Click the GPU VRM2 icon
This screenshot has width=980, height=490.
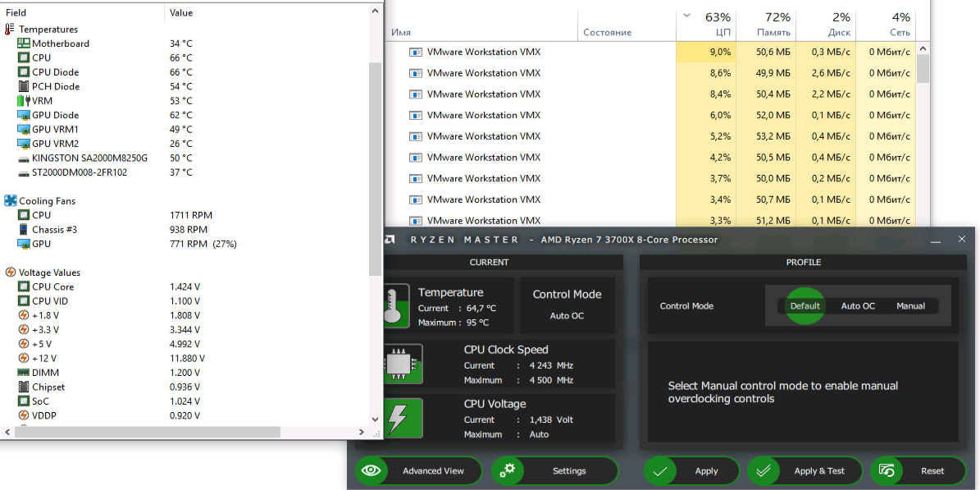click(23, 144)
